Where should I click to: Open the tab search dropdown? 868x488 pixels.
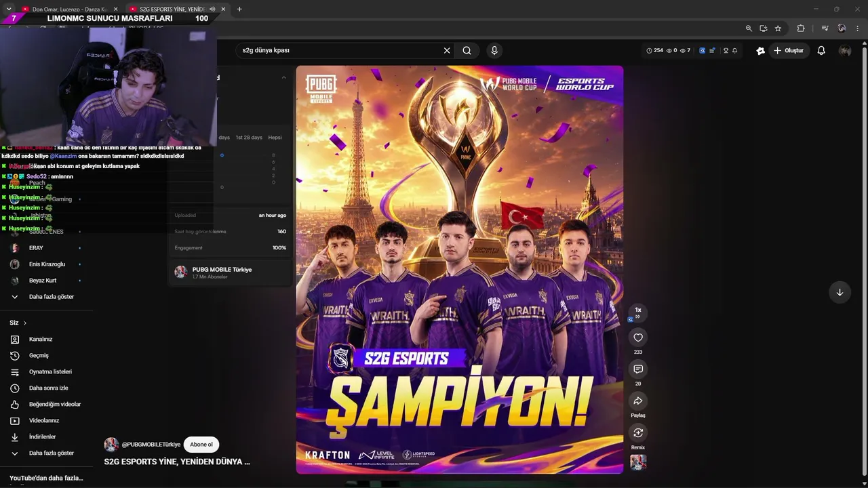[x=8, y=9]
